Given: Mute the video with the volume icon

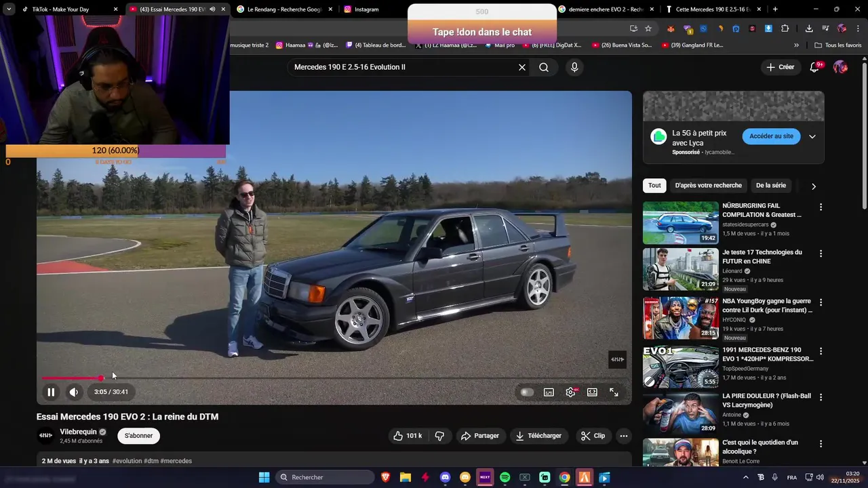Looking at the screenshot, I should coord(74,392).
